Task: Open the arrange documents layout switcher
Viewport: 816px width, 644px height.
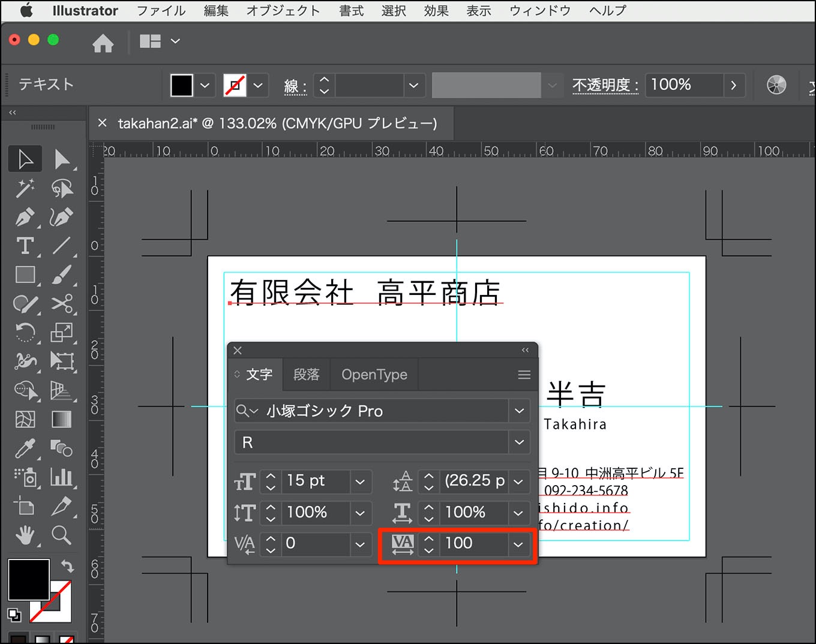Action: (160, 41)
